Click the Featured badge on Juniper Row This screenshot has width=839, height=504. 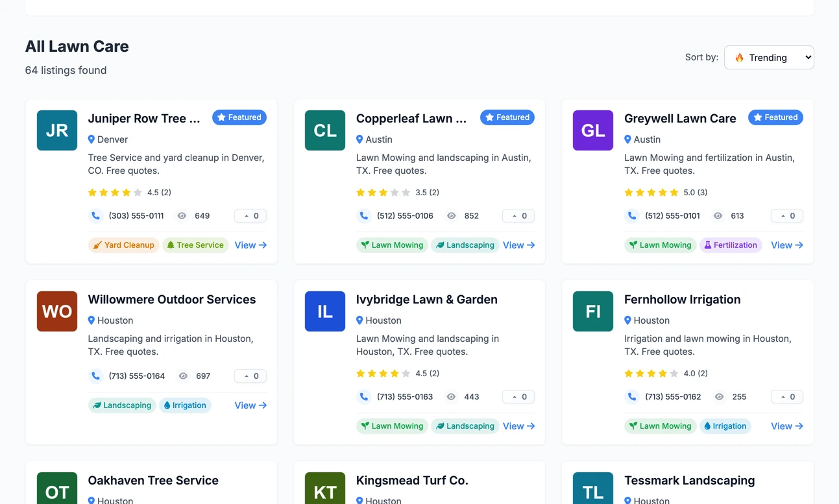(x=239, y=117)
